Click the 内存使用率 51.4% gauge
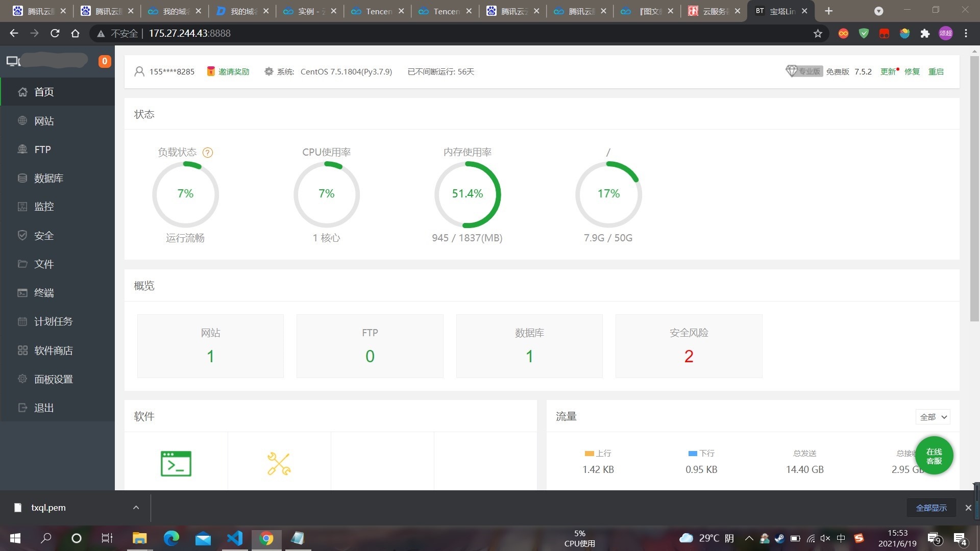The width and height of the screenshot is (980, 551). [468, 194]
